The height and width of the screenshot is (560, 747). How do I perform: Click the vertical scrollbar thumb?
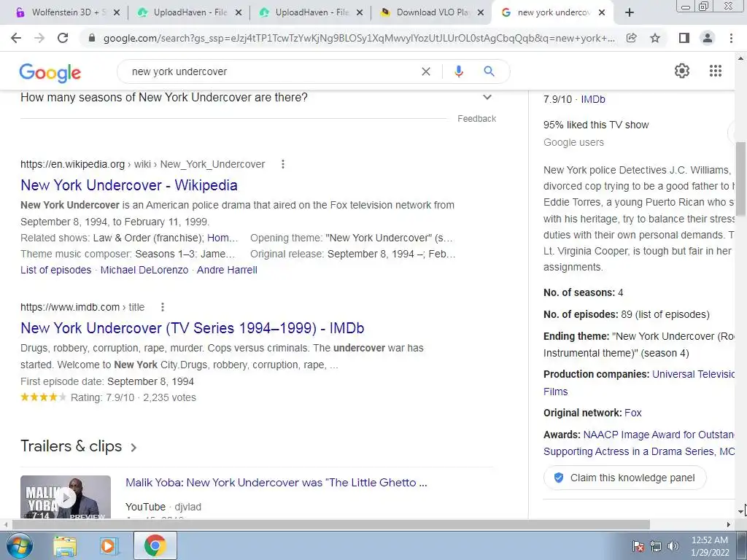click(741, 179)
